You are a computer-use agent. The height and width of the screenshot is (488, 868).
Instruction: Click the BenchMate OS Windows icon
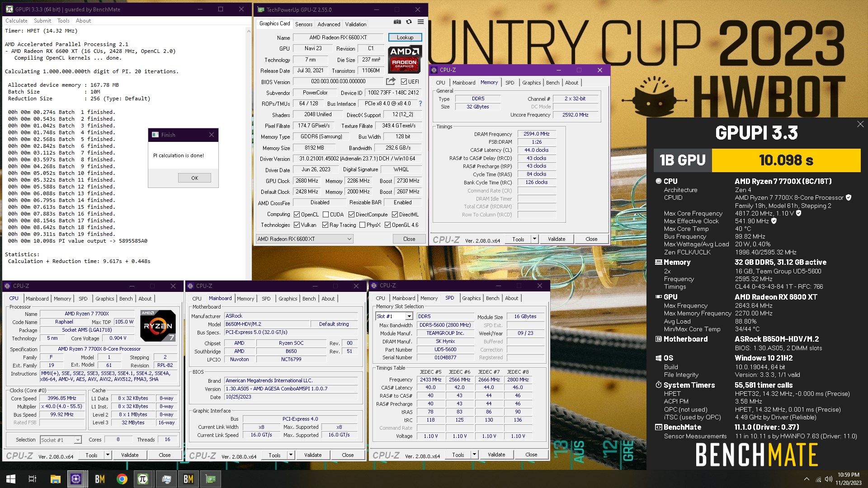[x=659, y=358]
